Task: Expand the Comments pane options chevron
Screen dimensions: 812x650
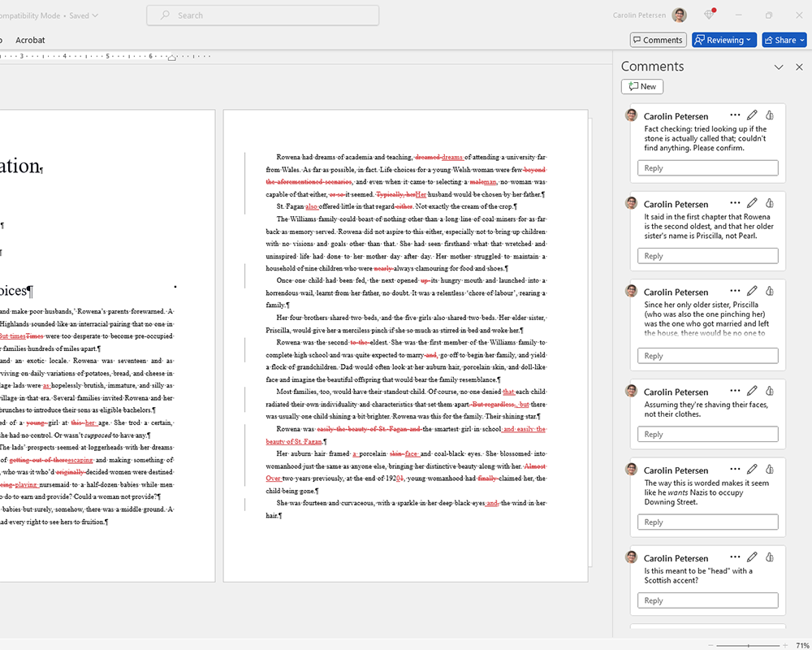Action: tap(779, 67)
